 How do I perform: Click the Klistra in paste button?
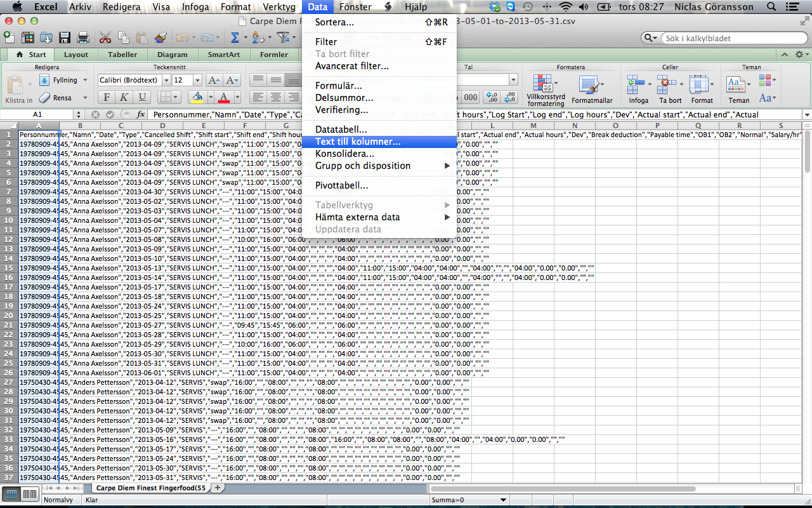[18, 90]
